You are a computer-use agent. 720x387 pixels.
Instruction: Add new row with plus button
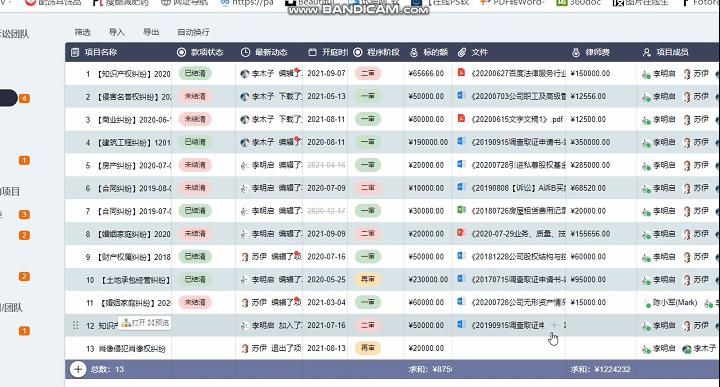[78, 369]
